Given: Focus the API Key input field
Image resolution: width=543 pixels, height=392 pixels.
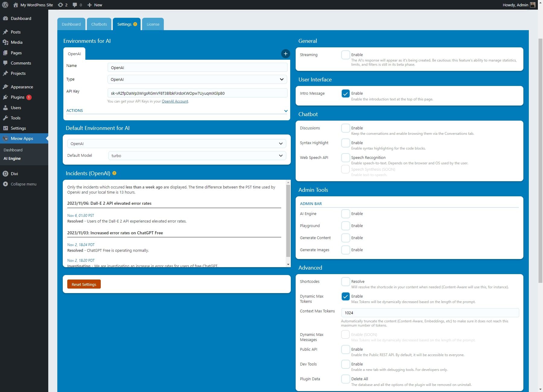Looking at the screenshot, I should pos(197,93).
